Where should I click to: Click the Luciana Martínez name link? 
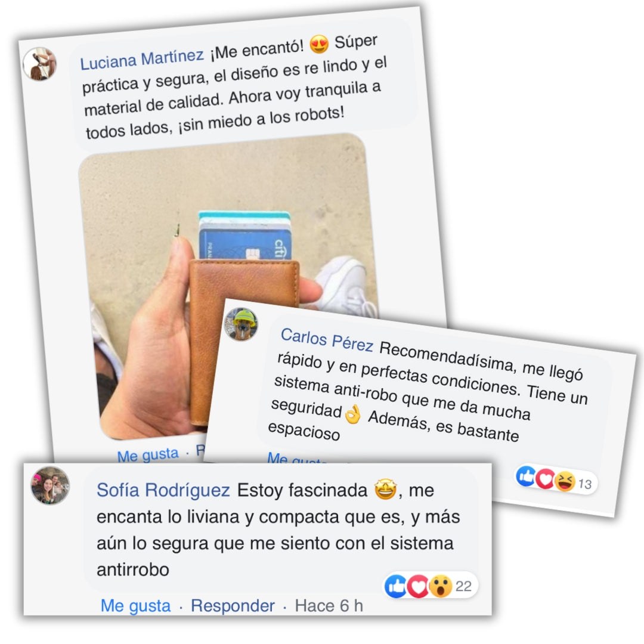[x=142, y=60]
